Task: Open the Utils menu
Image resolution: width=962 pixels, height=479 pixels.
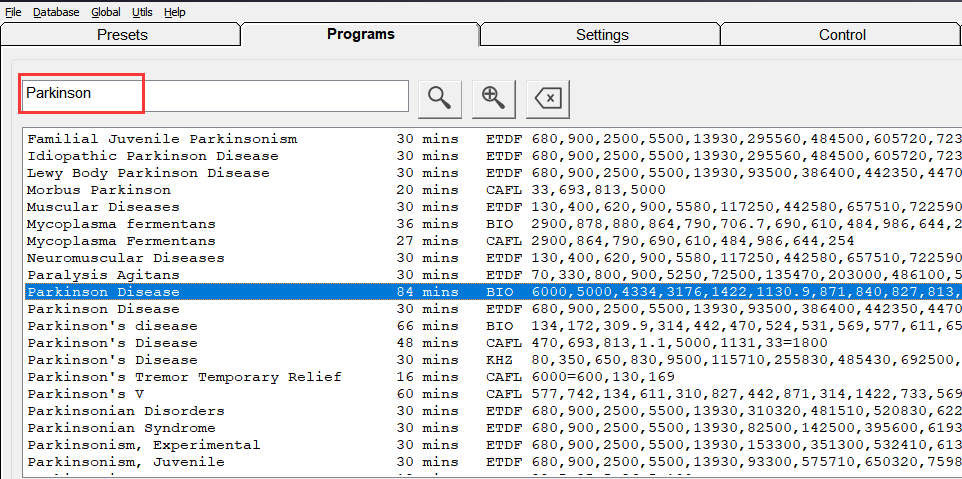Action: (142, 12)
